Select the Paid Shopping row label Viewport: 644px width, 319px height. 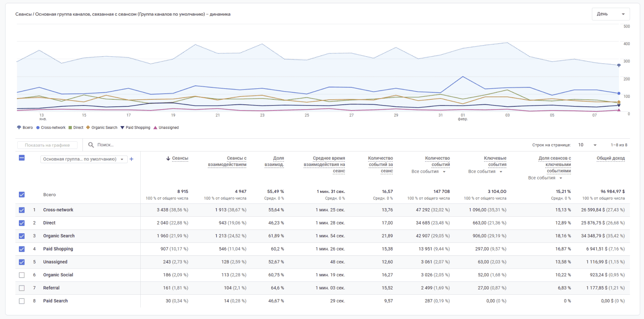tap(58, 249)
